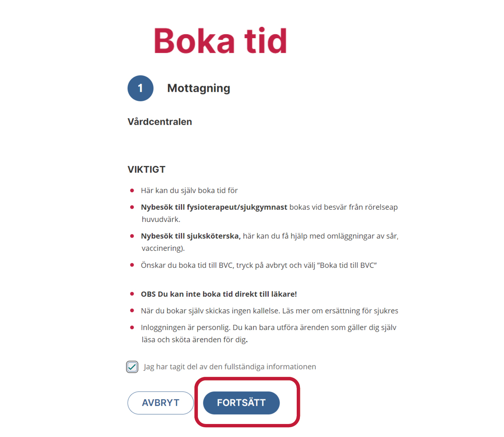Screen dimensions: 504x437
Task: Click the checkmark inside the confirmation box
Action: [x=132, y=366]
